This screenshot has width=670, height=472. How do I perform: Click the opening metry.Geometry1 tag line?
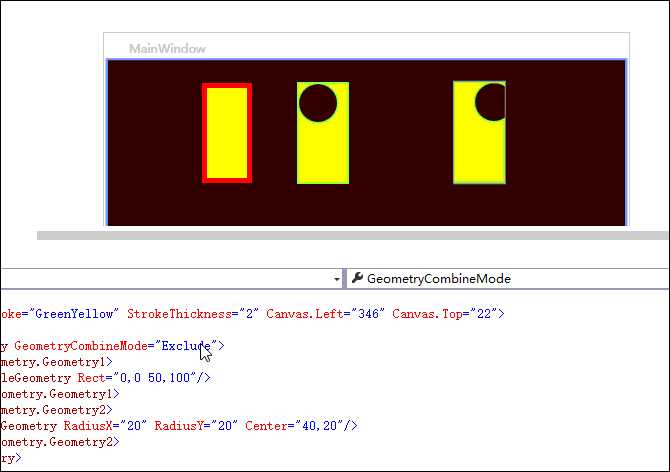point(56,362)
